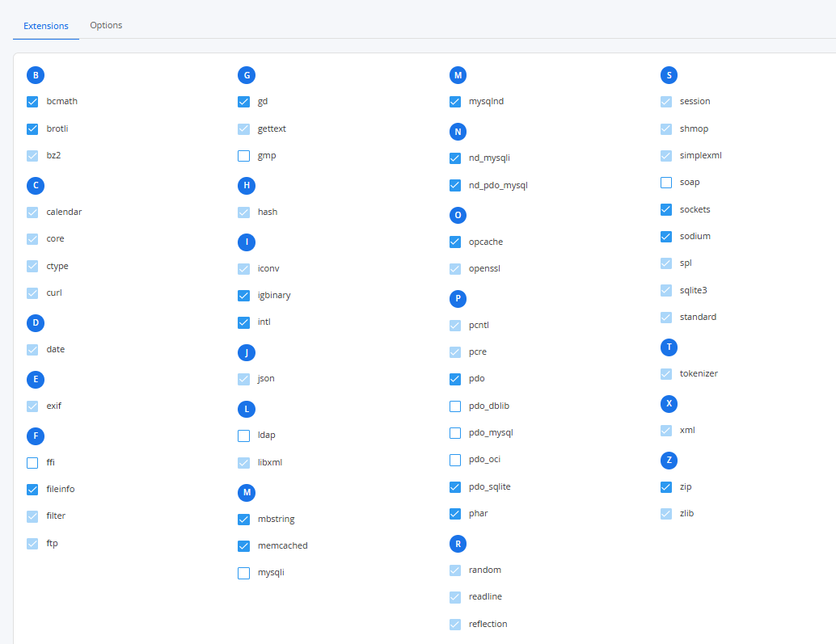Click the B section letter badge
Screen dimensions: 836x644
(x=36, y=75)
